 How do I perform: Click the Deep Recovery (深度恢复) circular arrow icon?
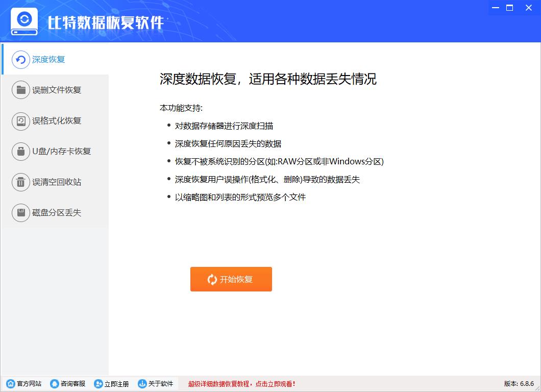21,60
